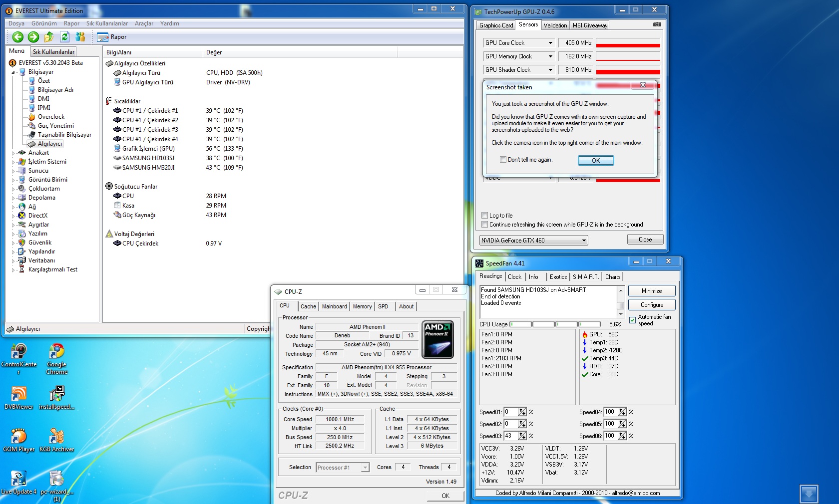The width and height of the screenshot is (839, 504).
Task: Select the pc-wizard desktop icon
Action: (x=57, y=486)
